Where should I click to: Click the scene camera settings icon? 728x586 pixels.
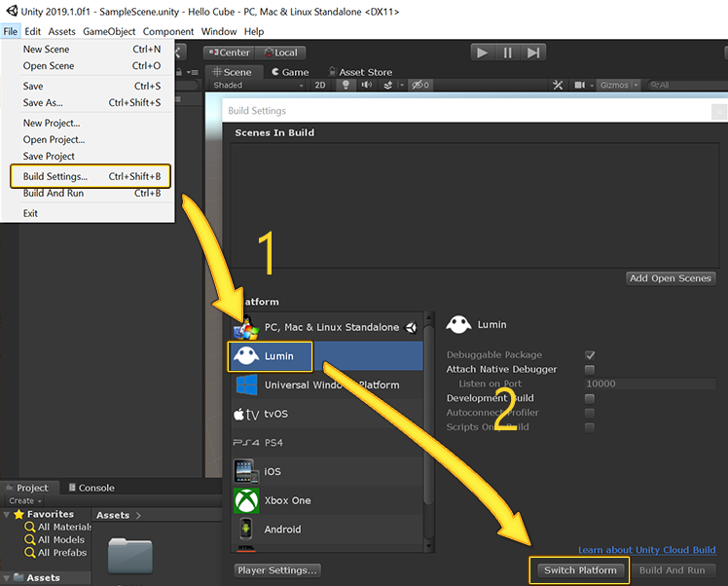[x=579, y=85]
